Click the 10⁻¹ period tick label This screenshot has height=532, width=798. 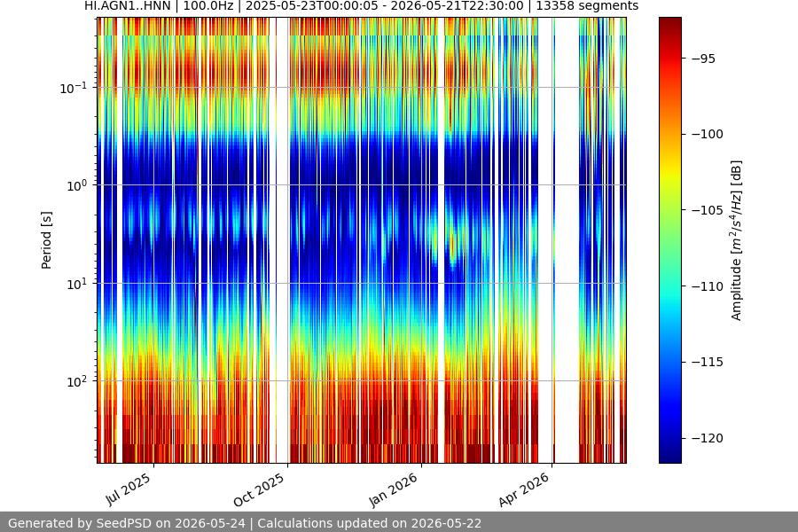(x=74, y=88)
